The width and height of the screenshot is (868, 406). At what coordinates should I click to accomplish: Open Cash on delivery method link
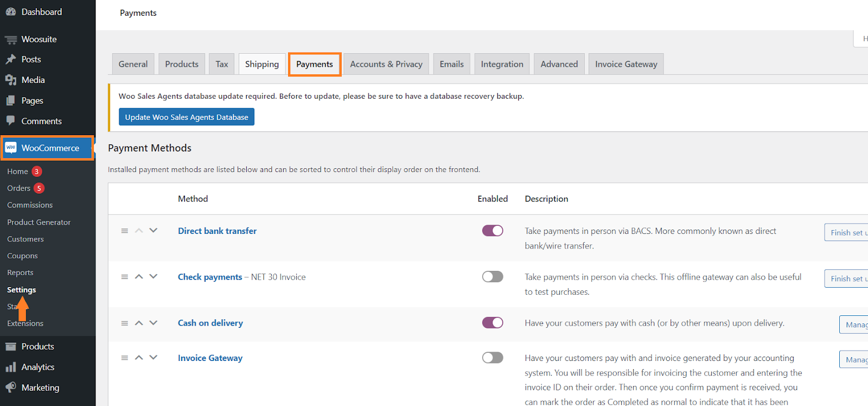tap(210, 323)
